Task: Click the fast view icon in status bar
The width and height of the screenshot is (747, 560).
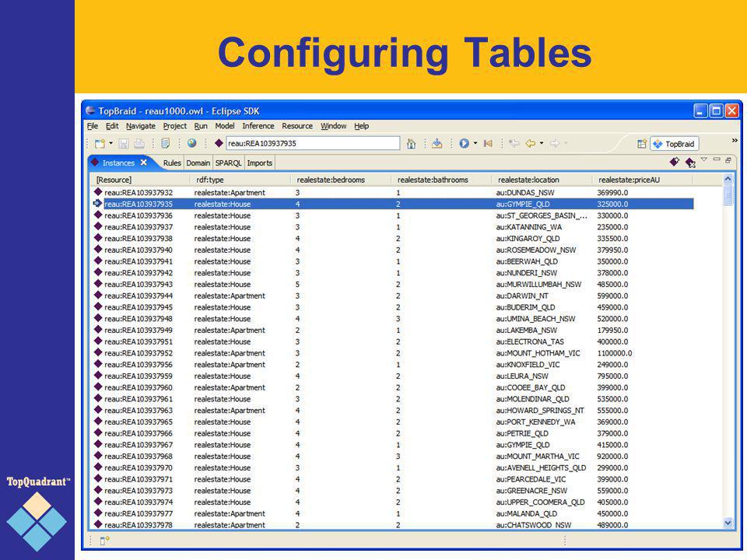Action: coord(104,540)
